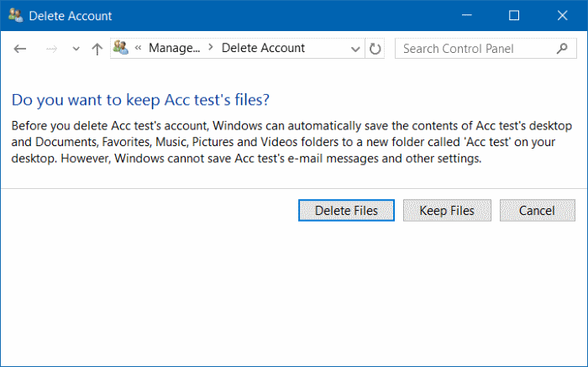Click the user accounts icon in address bar

point(121,48)
